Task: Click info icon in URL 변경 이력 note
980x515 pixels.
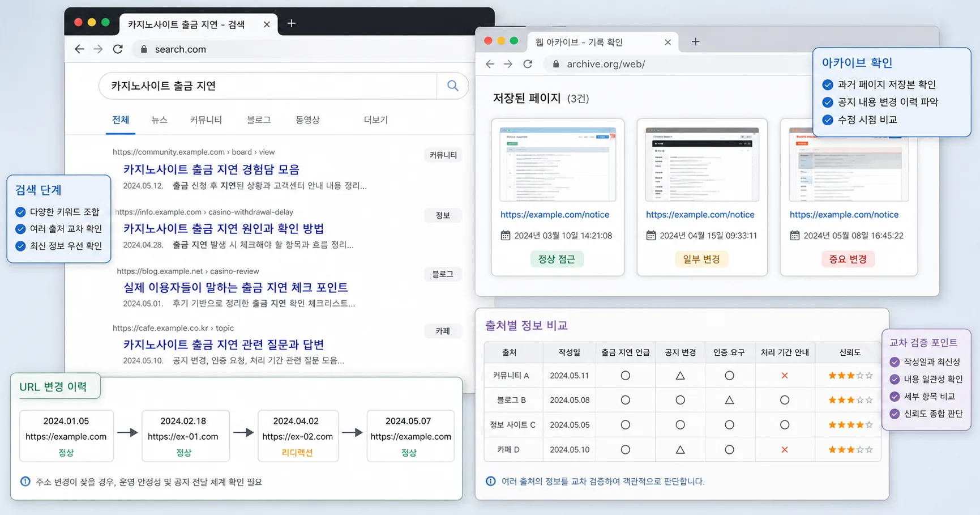Action: pos(25,482)
